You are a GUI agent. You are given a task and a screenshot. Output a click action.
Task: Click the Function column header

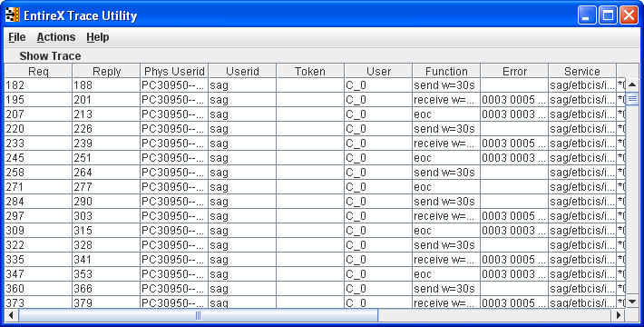pyautogui.click(x=446, y=71)
